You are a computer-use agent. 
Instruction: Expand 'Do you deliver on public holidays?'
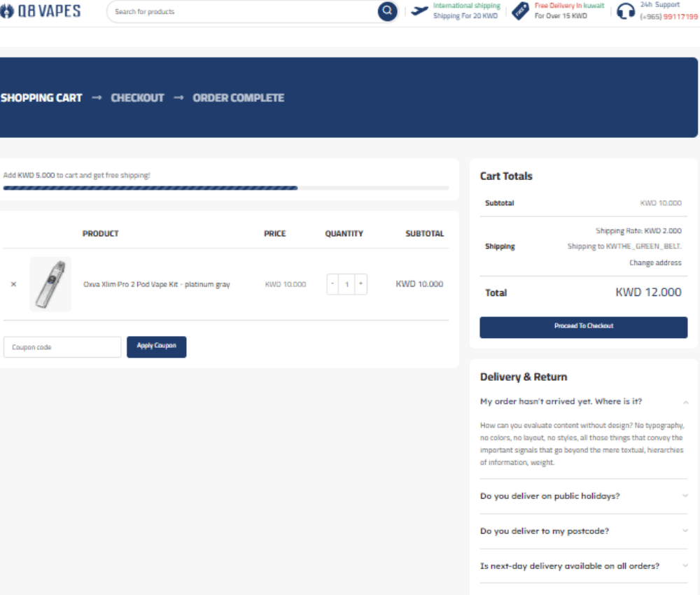click(584, 496)
